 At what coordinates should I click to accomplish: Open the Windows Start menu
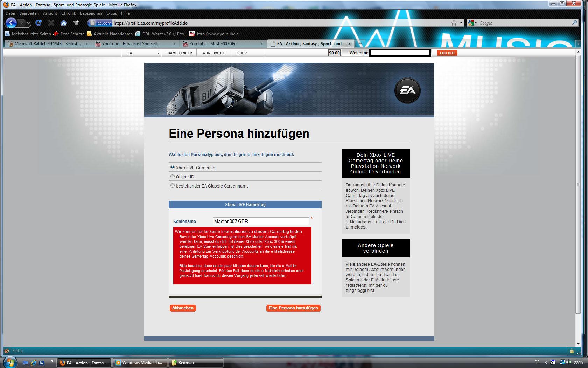(9, 362)
